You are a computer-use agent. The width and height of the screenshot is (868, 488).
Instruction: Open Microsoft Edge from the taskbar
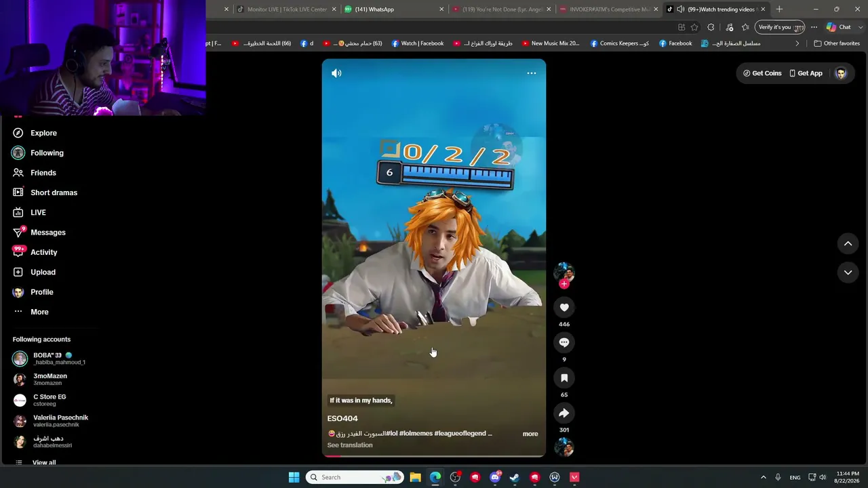click(435, 477)
